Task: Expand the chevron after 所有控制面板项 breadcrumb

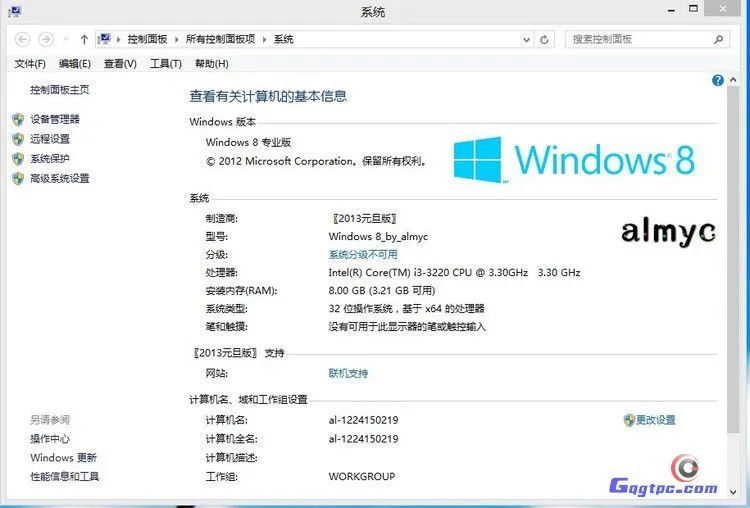Action: pyautogui.click(x=265, y=39)
